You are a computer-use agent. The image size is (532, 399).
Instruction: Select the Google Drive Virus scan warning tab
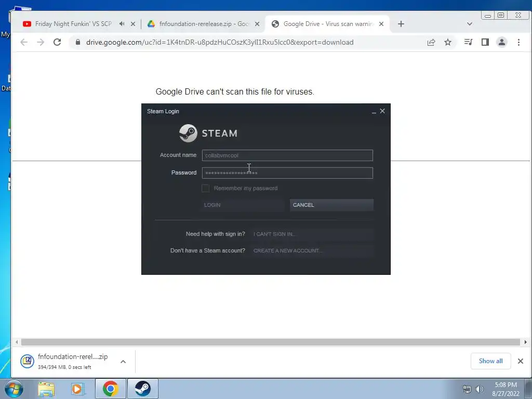tap(328, 24)
